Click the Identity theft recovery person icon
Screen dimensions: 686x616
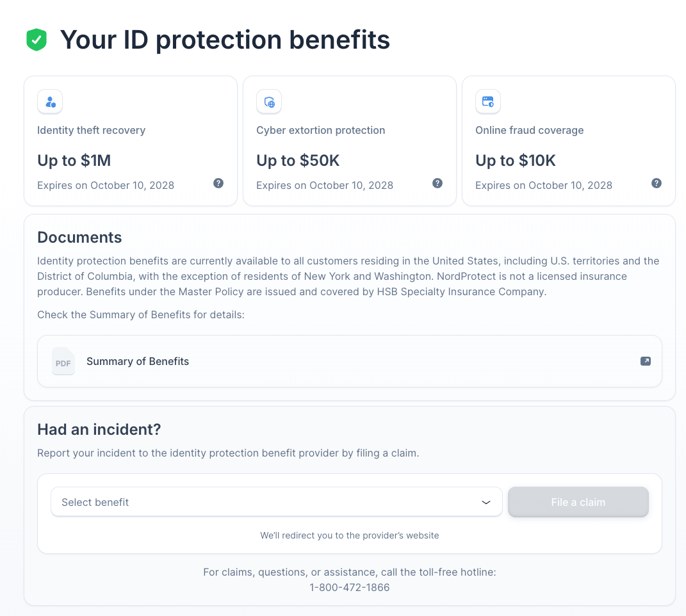pyautogui.click(x=50, y=102)
